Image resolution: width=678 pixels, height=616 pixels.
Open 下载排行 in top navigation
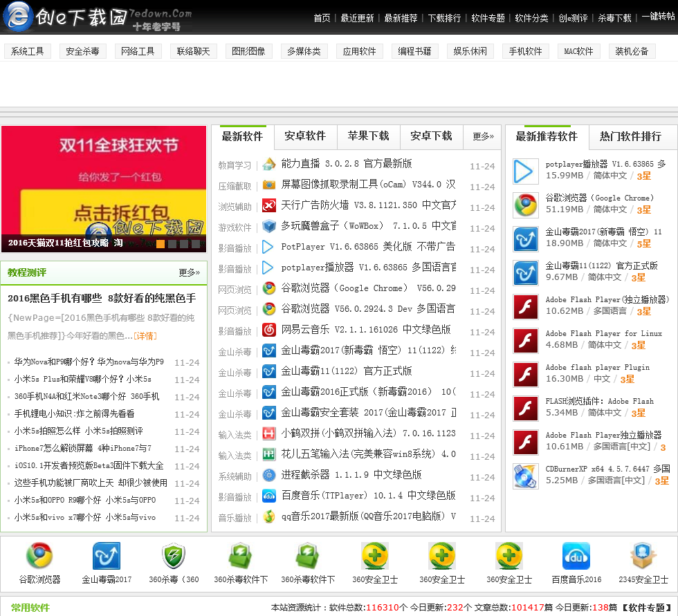tap(444, 18)
